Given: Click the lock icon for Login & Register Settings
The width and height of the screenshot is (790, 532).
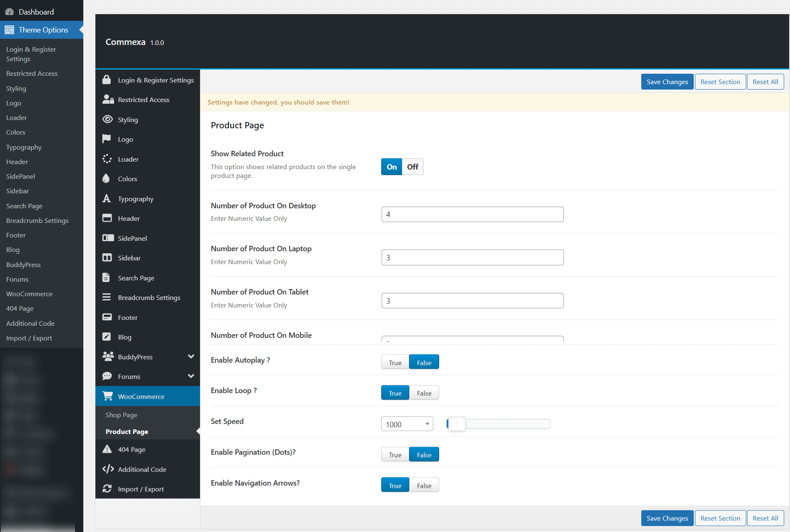Looking at the screenshot, I should tap(107, 80).
